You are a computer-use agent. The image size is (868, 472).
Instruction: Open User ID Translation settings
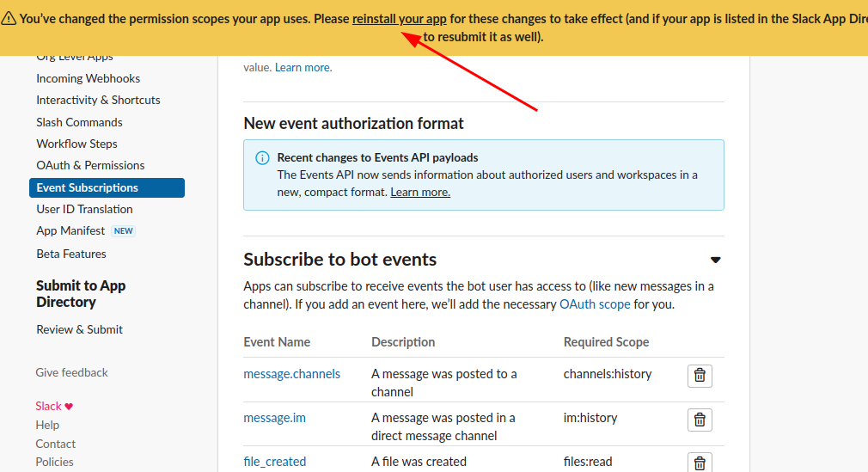point(84,209)
